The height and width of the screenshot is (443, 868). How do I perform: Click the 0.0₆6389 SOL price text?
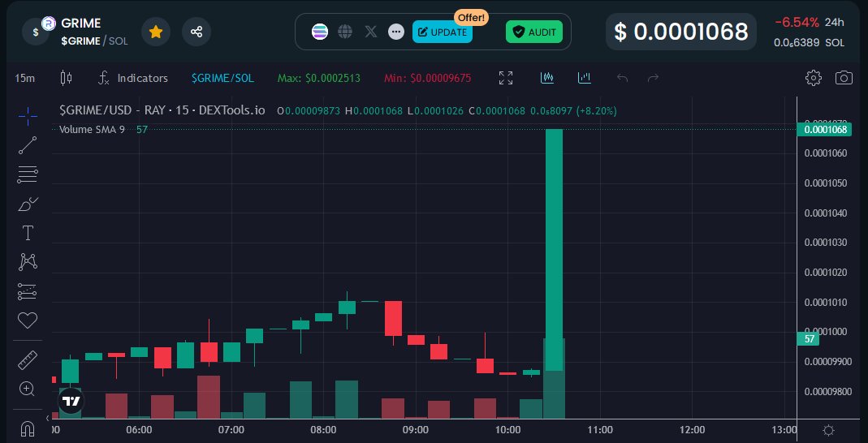tap(810, 42)
